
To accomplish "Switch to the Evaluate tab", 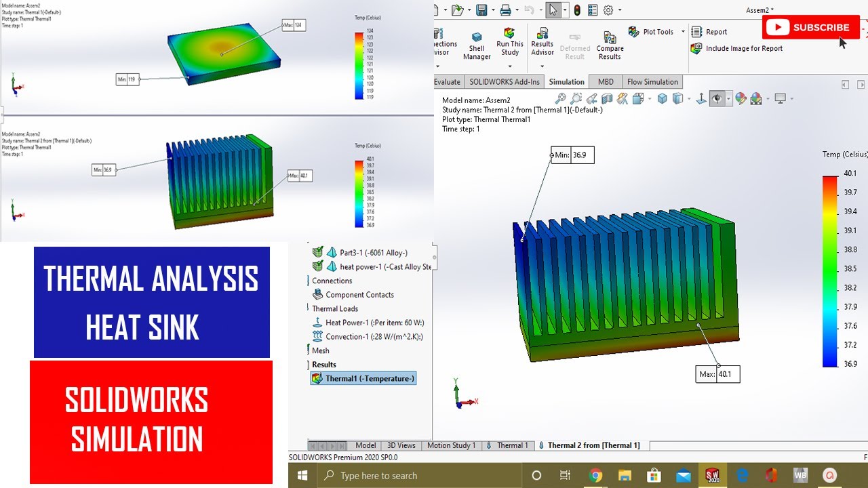I will click(447, 82).
